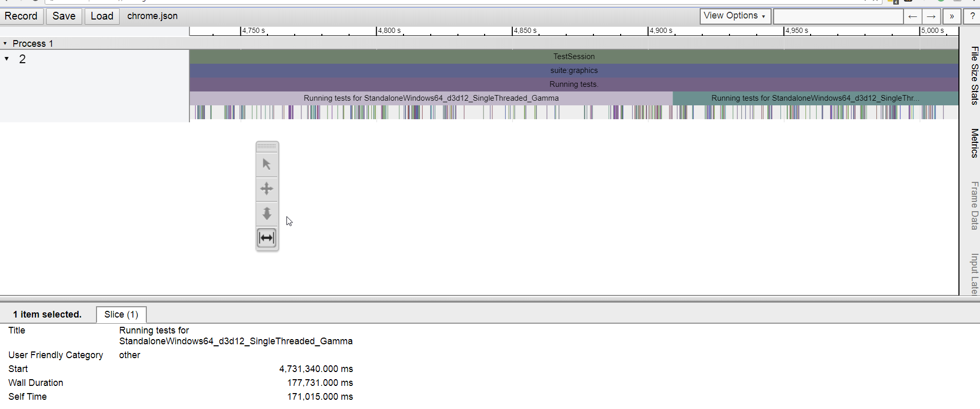Click the 4,900 s ruler mark
This screenshot has height=409, width=980.
[661, 31]
